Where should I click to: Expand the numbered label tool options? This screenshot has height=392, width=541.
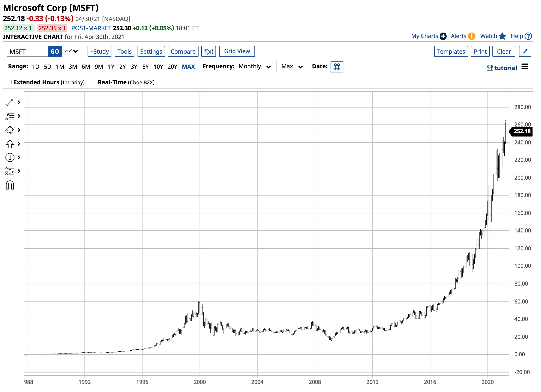tap(19, 158)
